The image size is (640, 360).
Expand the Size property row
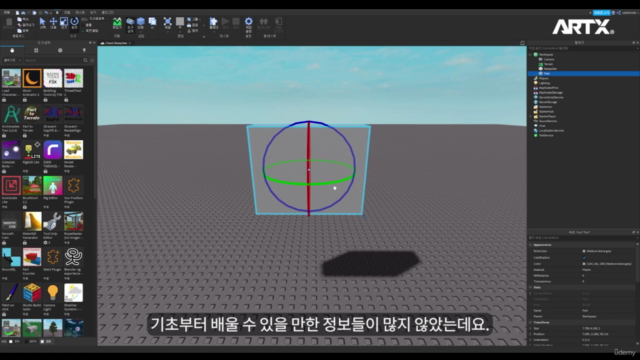[x=531, y=328]
